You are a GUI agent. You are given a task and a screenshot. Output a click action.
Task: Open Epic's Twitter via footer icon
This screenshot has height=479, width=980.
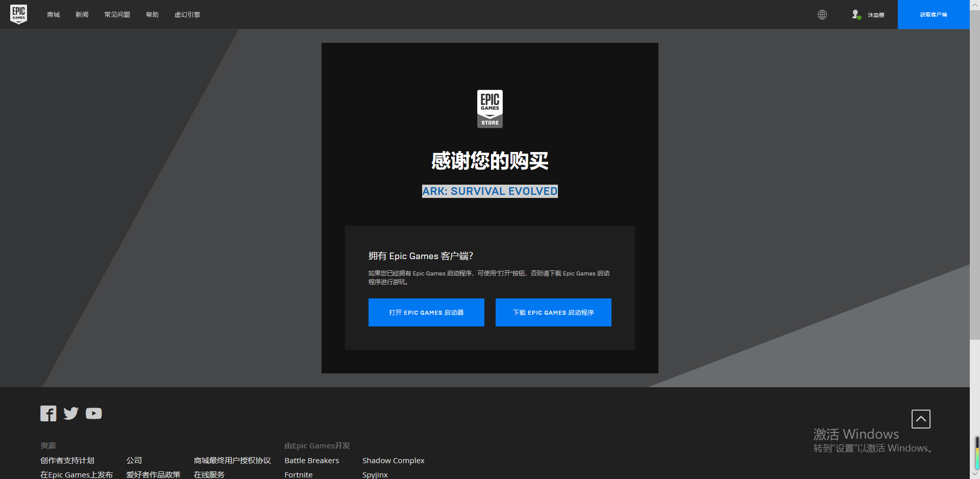point(71,413)
